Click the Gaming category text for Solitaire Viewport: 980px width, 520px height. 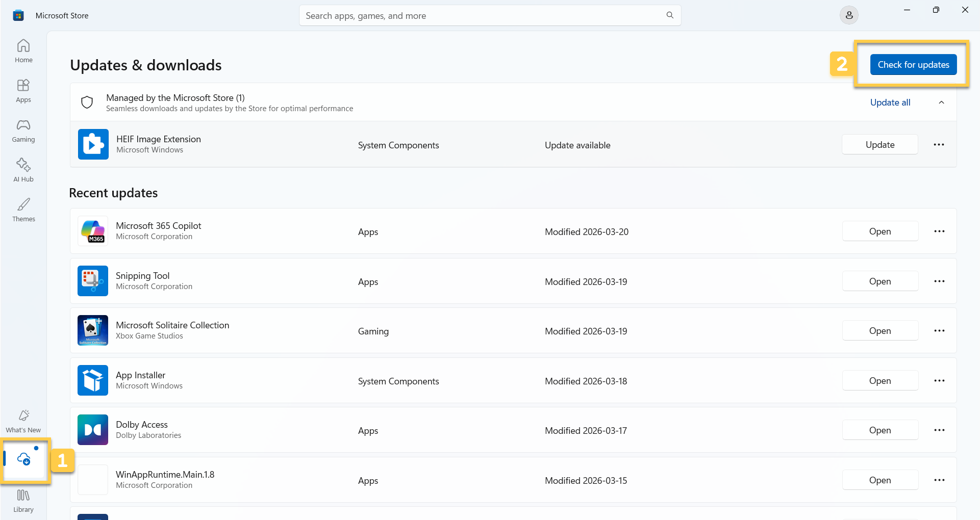point(373,331)
